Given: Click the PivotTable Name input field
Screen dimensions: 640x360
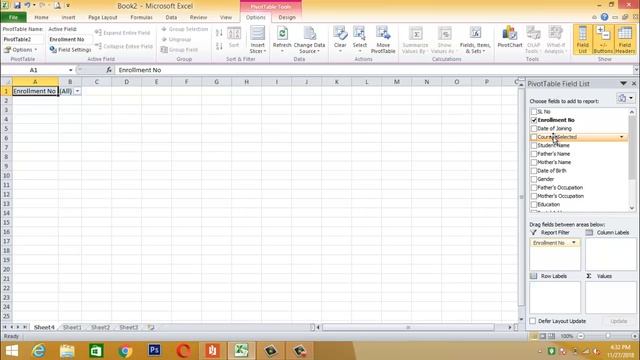Looking at the screenshot, I should click(22, 39).
